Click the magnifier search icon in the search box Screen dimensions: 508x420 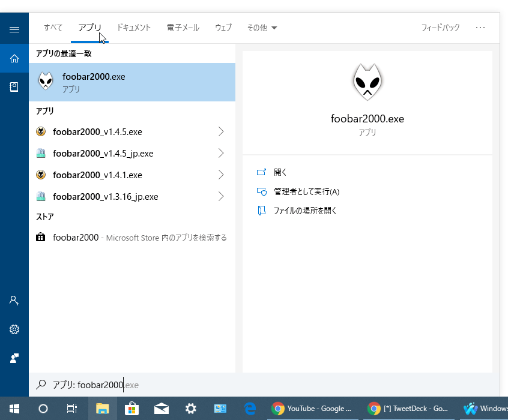pyautogui.click(x=41, y=385)
